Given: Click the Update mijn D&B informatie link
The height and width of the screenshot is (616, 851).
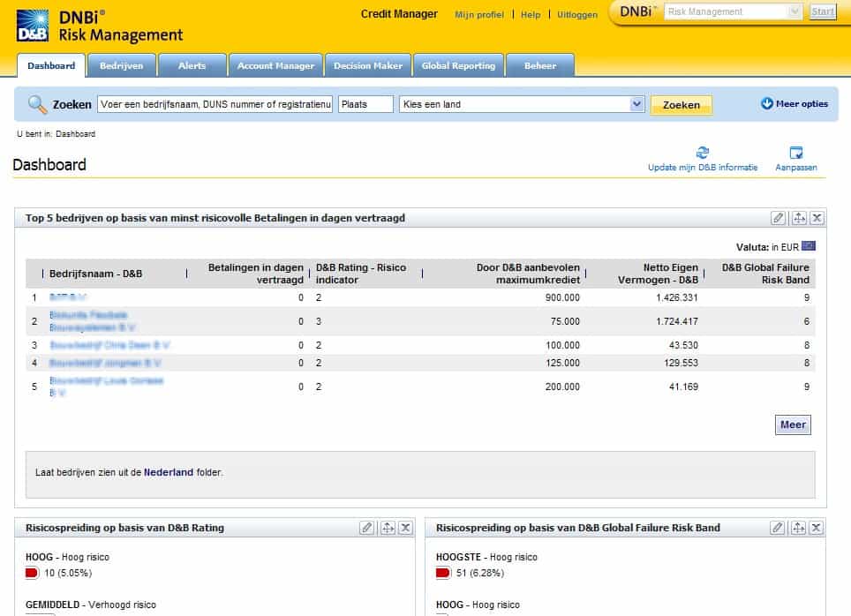Looking at the screenshot, I should point(703,167).
